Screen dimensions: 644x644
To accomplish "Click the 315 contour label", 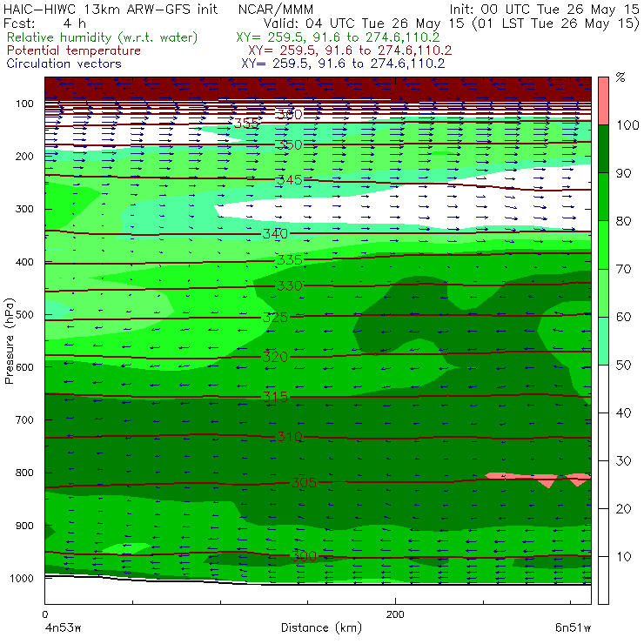I will [x=275, y=396].
